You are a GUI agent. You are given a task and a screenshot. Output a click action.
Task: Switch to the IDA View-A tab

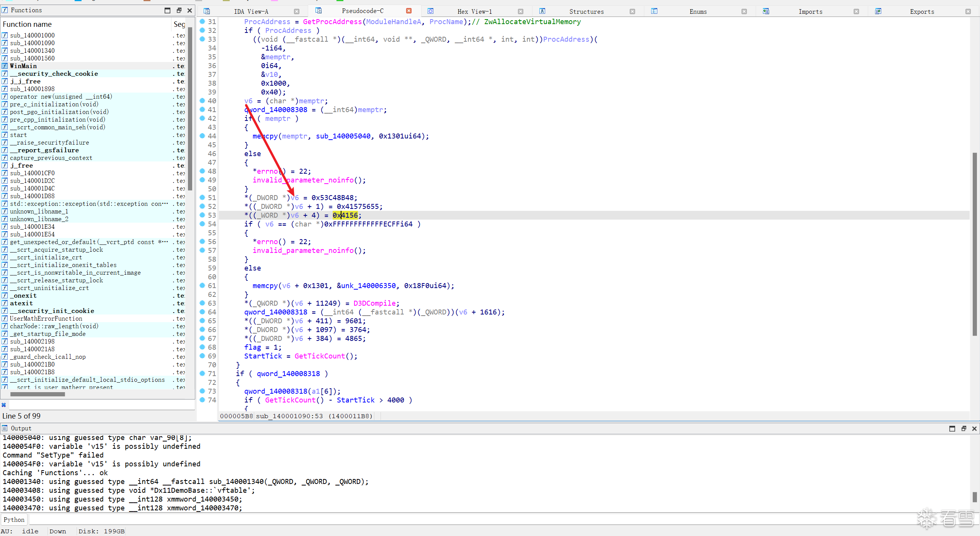tap(251, 11)
